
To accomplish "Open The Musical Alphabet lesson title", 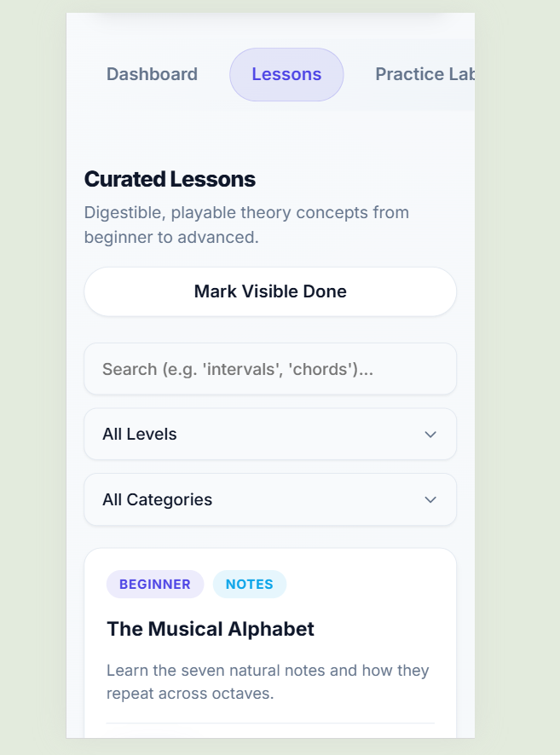I will click(x=211, y=629).
